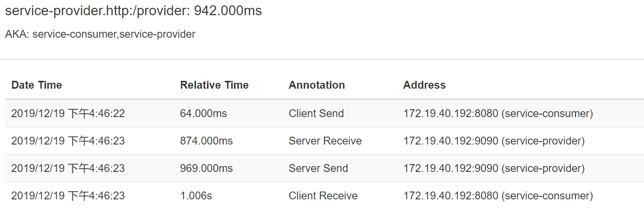Click the span title service-provider.http:/provider
Image resolution: width=644 pixels, height=217 pixels.
[97, 11]
